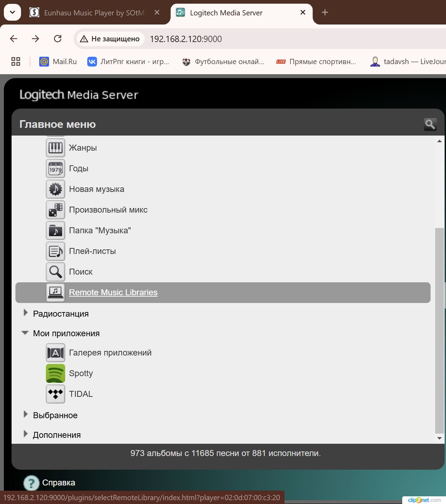
Task: Select the Logitech Media Server tab
Action: (x=241, y=13)
